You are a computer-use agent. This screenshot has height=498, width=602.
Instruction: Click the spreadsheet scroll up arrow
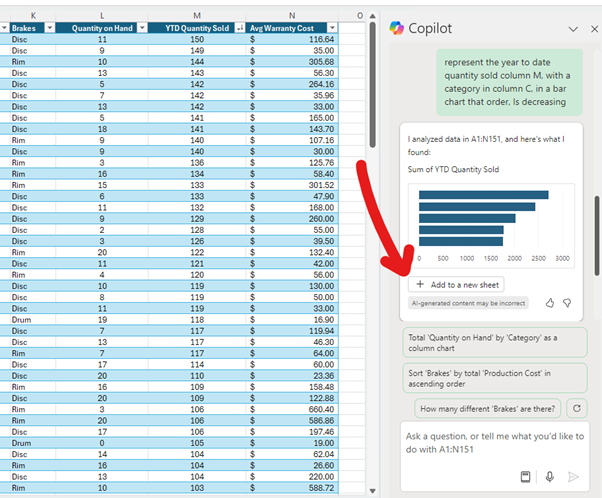click(x=372, y=16)
